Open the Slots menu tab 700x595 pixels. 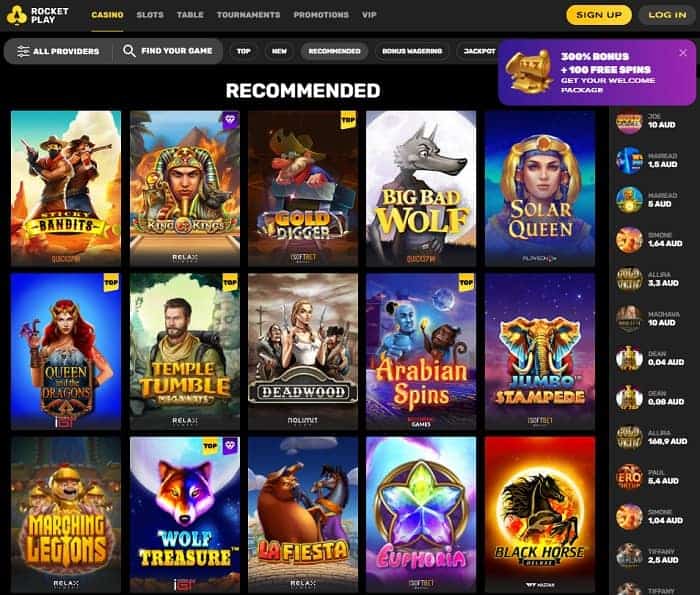pos(150,15)
